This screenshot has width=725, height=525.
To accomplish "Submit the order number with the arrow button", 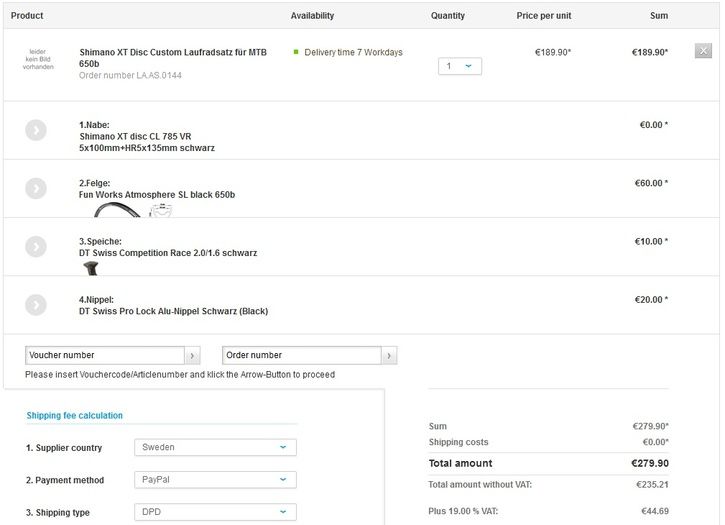I will [x=389, y=356].
